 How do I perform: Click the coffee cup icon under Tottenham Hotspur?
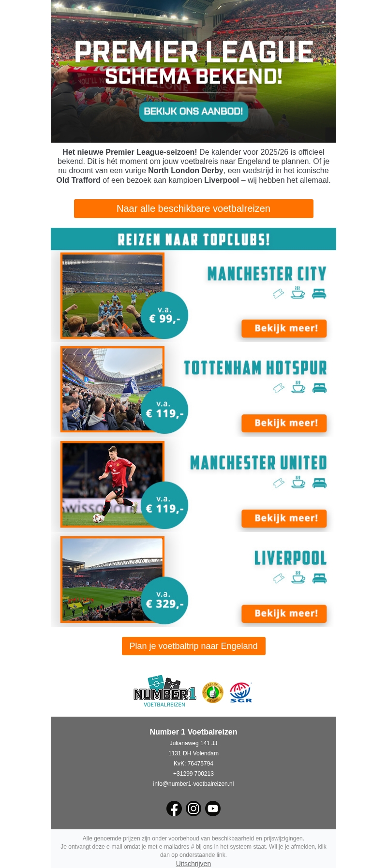pyautogui.click(x=298, y=388)
